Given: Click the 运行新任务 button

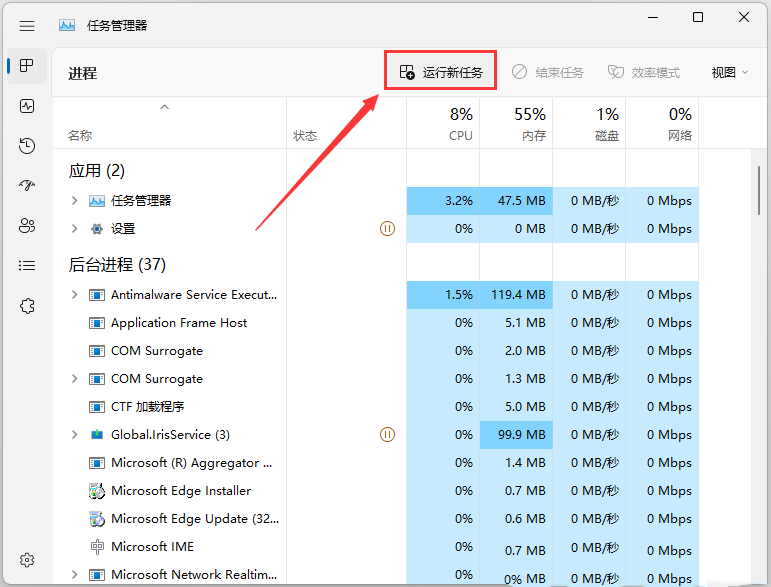Looking at the screenshot, I should click(441, 72).
